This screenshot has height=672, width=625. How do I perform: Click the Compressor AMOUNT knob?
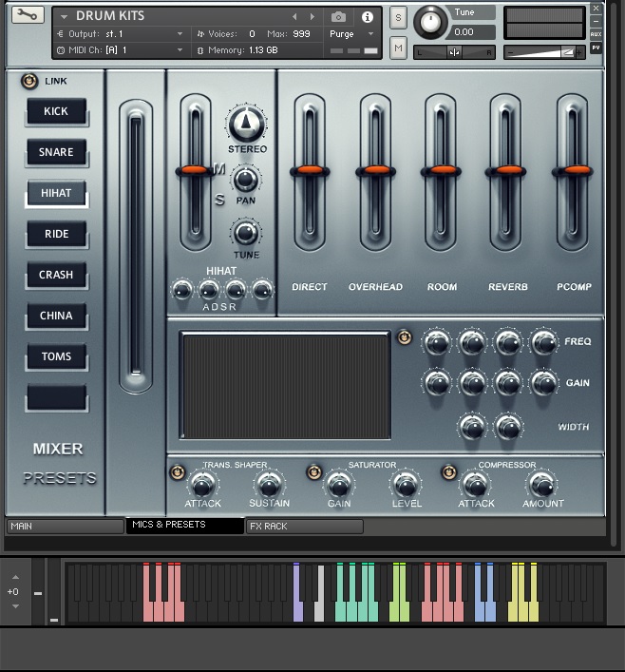(x=542, y=485)
